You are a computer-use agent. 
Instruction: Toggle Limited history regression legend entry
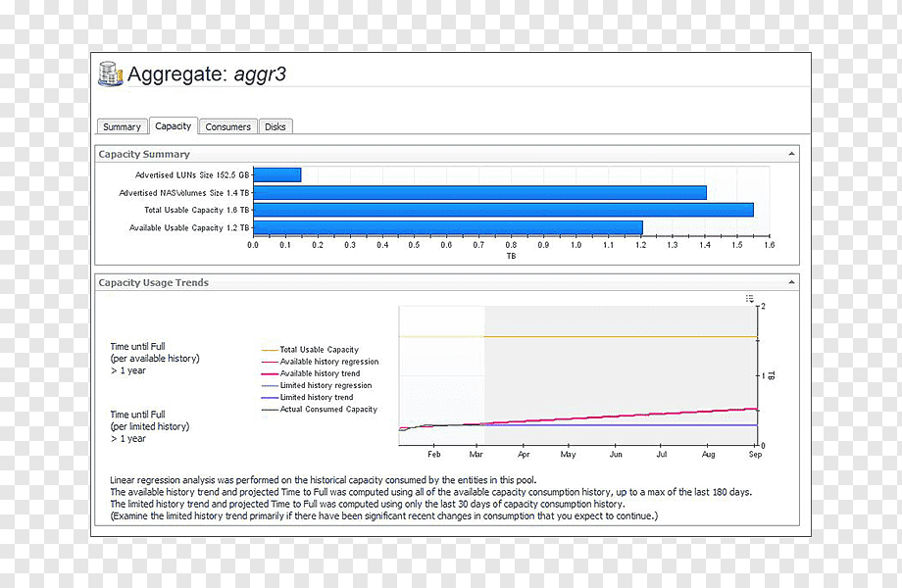[x=317, y=385]
